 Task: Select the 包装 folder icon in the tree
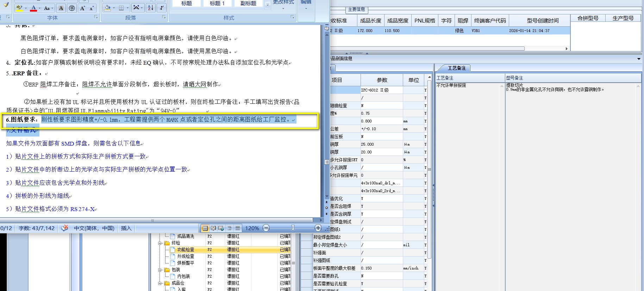(x=167, y=270)
